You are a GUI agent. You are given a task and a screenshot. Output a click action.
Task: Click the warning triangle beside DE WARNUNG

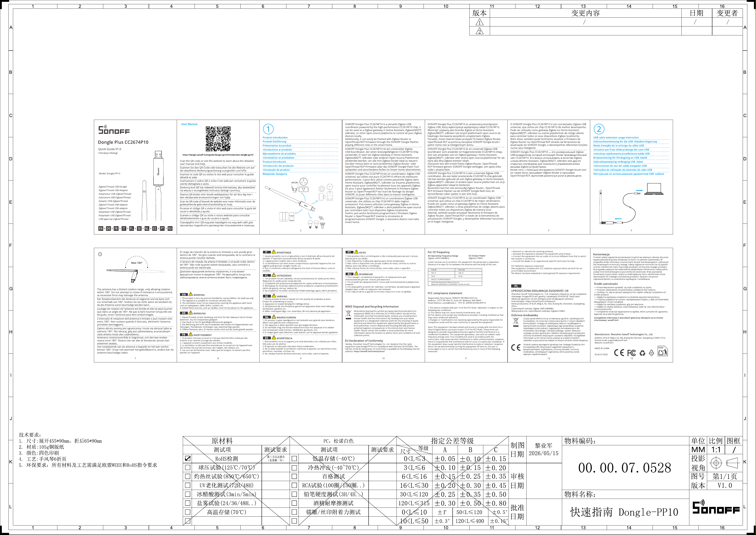pyautogui.click(x=190, y=313)
